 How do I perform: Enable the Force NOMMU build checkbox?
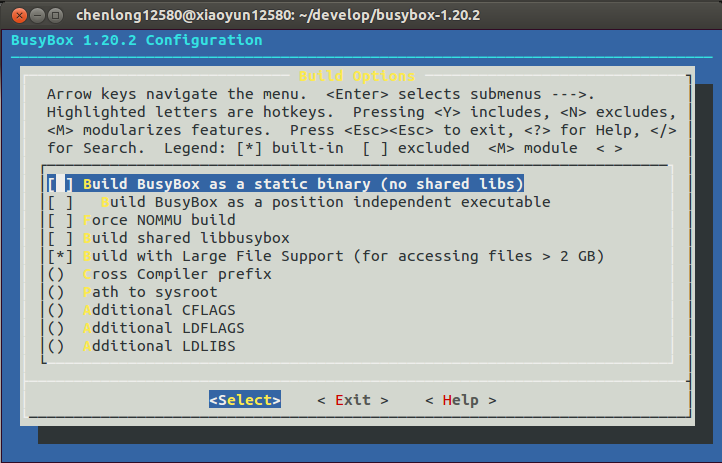coord(60,220)
